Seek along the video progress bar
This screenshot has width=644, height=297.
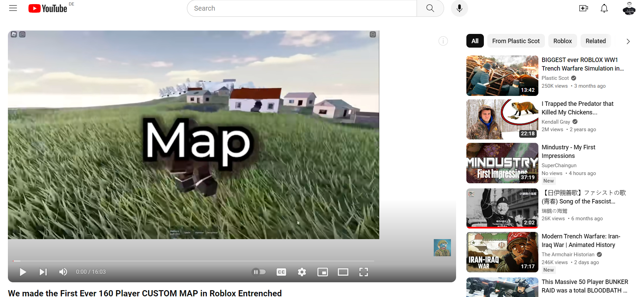pyautogui.click(x=193, y=261)
